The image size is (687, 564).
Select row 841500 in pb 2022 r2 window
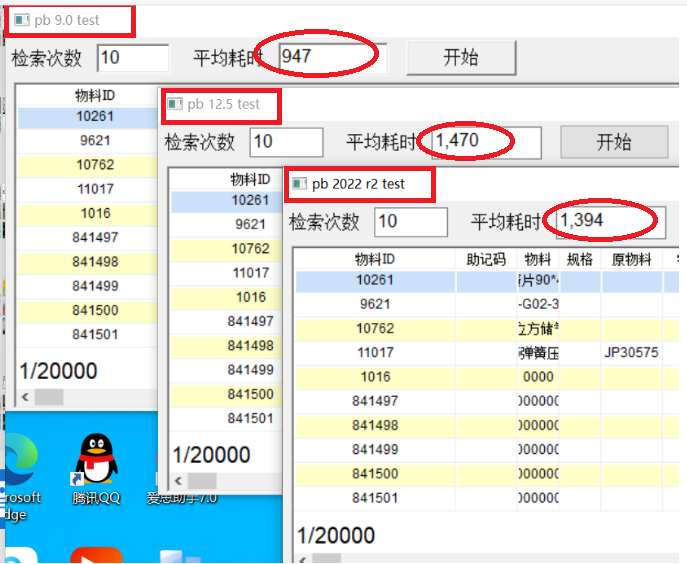[x=486, y=474]
